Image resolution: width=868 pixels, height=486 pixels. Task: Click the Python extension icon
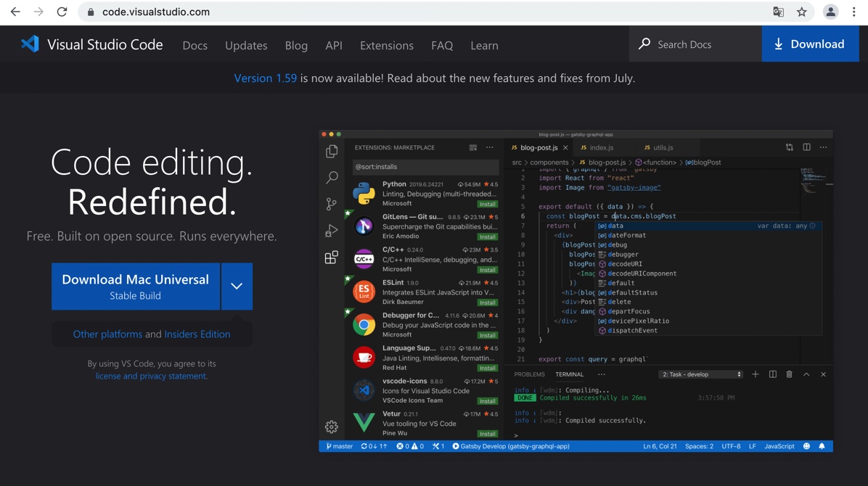364,193
